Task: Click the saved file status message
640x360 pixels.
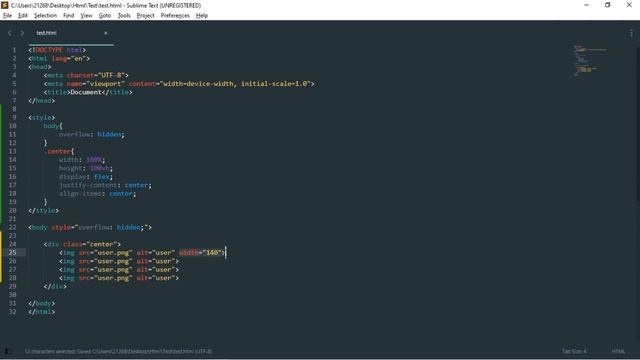Action: coord(119,351)
